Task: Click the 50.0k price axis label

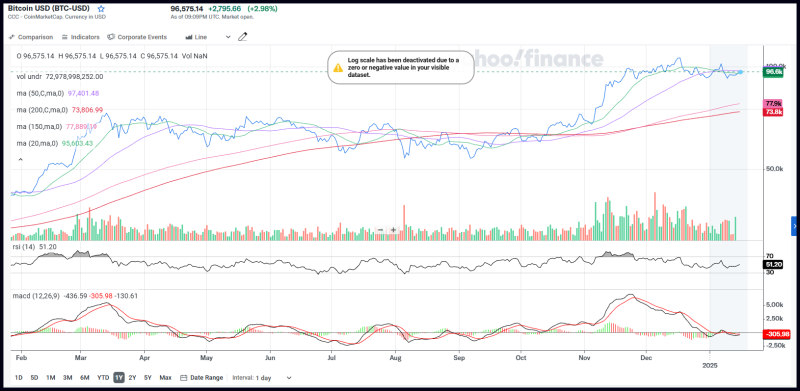Action: click(x=774, y=168)
